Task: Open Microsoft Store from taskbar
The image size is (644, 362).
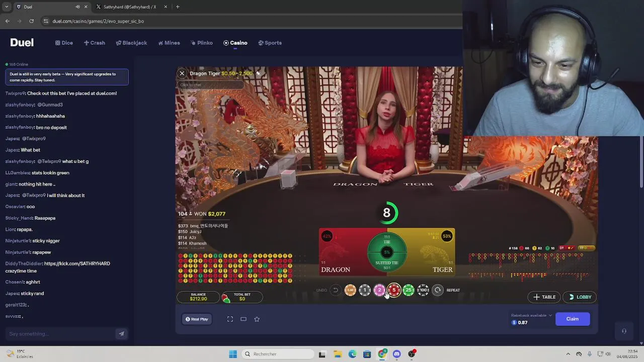Action: point(367,354)
